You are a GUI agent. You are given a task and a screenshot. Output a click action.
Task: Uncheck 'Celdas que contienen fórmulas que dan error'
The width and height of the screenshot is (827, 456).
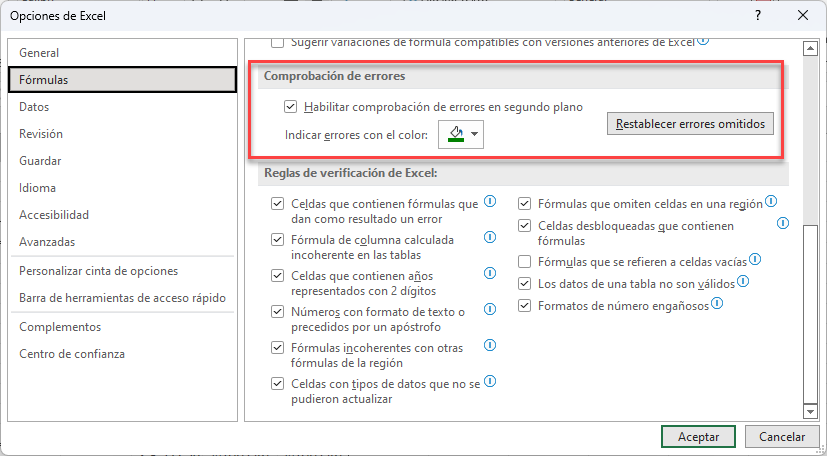click(277, 204)
